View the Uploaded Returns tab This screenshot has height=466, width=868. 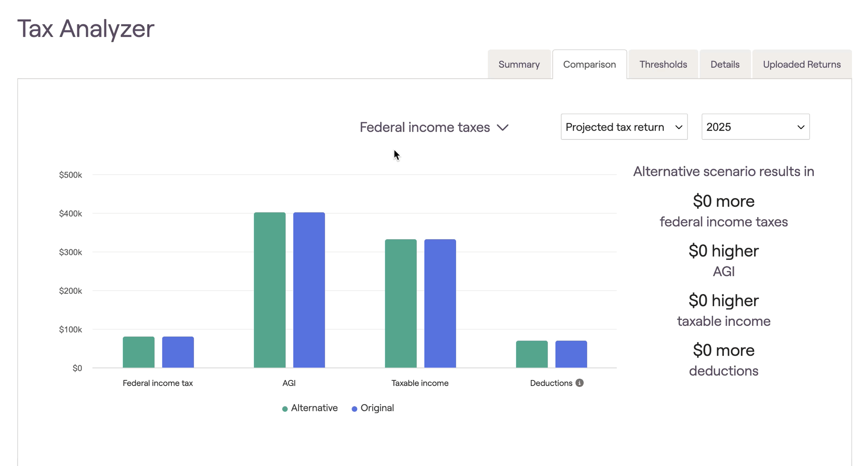click(x=801, y=64)
